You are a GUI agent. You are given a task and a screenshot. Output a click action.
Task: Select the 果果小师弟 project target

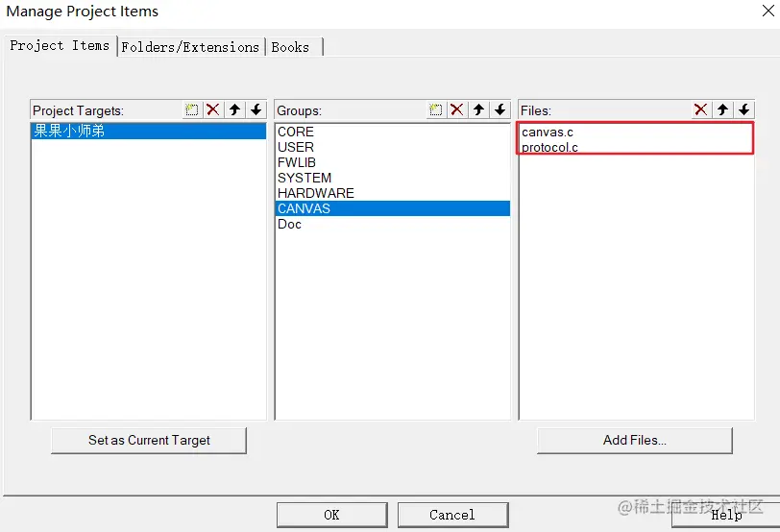pyautogui.click(x=148, y=131)
